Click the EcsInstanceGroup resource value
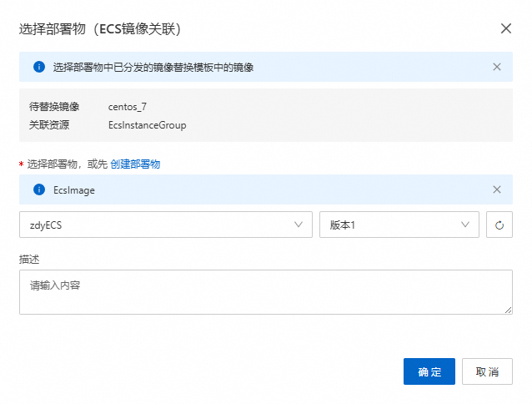The image size is (532, 404). coord(147,125)
